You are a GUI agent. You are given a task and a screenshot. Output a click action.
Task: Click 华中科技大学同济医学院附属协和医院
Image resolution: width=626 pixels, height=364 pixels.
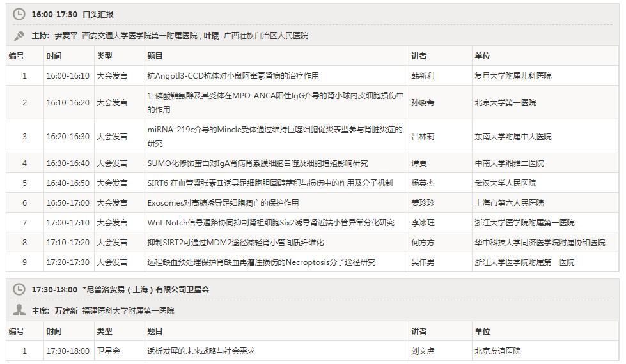pyautogui.click(x=540, y=243)
